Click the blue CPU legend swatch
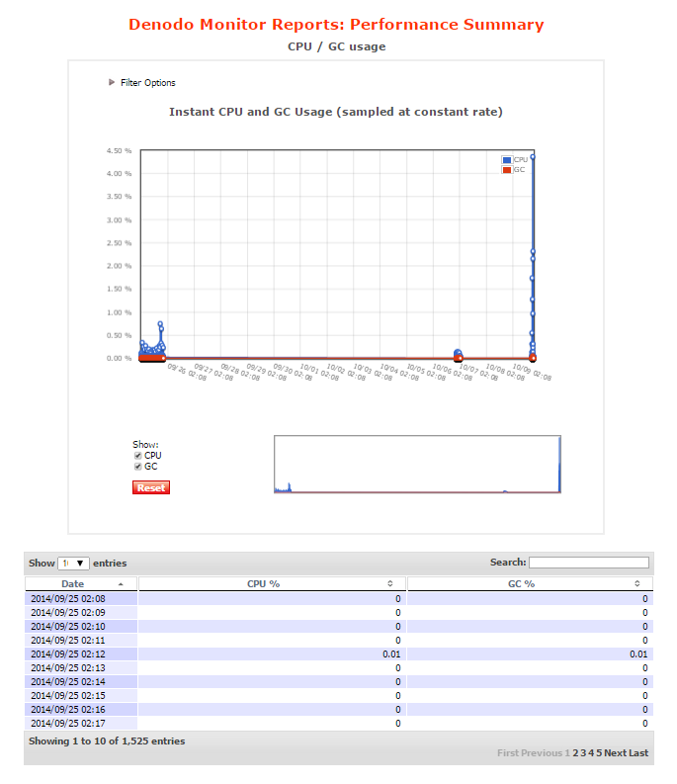 point(507,160)
